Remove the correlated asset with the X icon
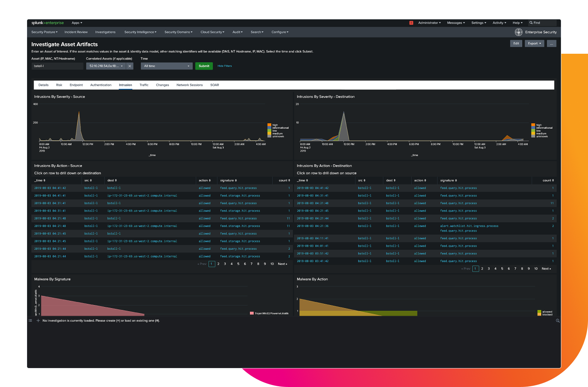This screenshot has width=588, height=387. tap(130, 66)
